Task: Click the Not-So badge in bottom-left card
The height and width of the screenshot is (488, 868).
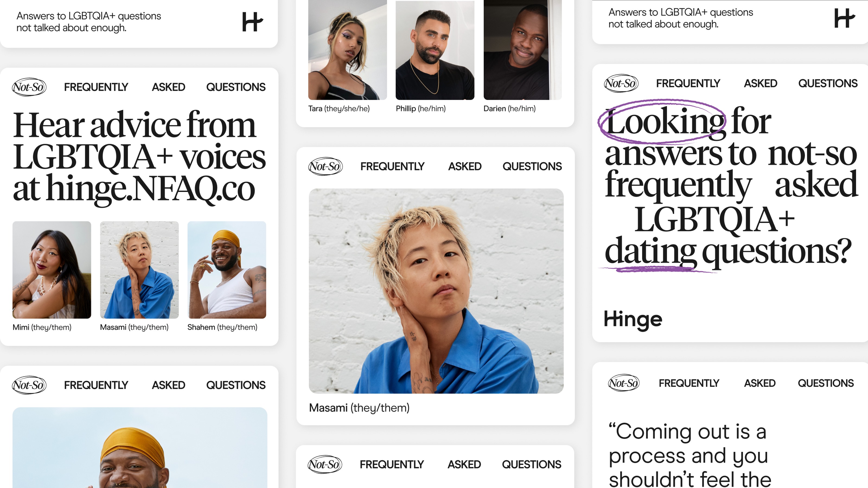Action: [29, 385]
